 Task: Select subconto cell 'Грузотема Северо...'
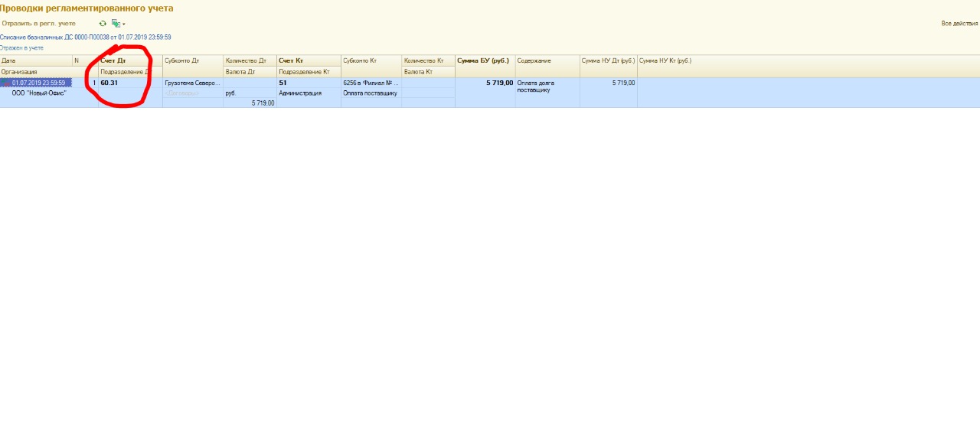coord(192,83)
